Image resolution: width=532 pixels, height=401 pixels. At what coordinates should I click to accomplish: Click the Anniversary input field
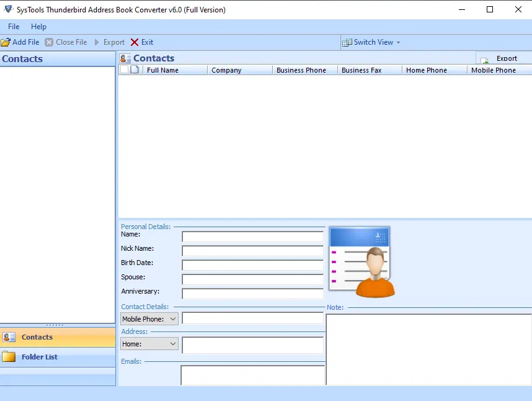click(x=253, y=294)
